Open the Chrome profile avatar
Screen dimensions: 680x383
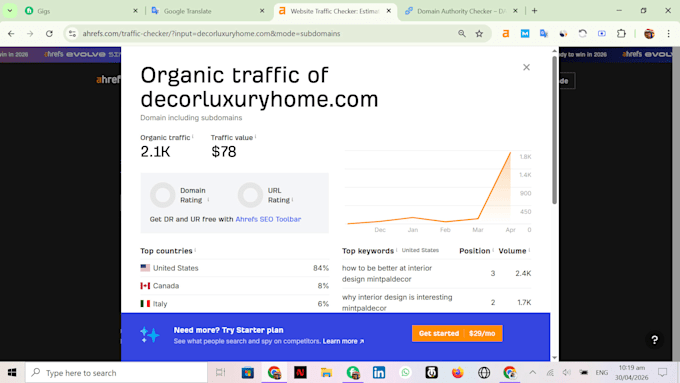[x=649, y=33]
